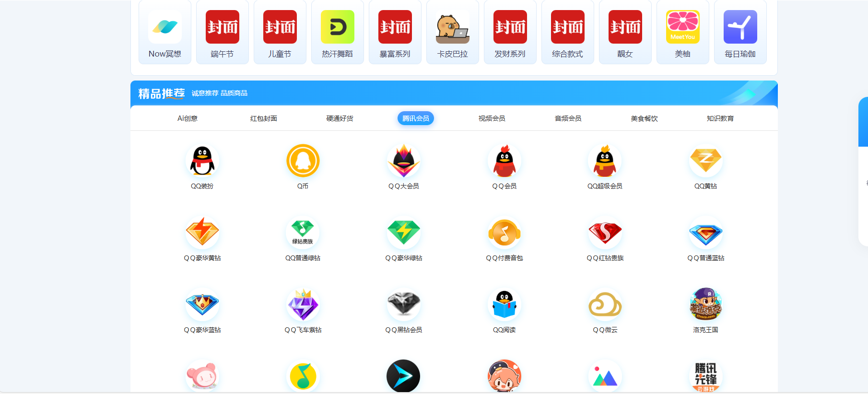The height and width of the screenshot is (394, 868).
Task: Click the 美柚 MeetYou card
Action: tap(682, 33)
